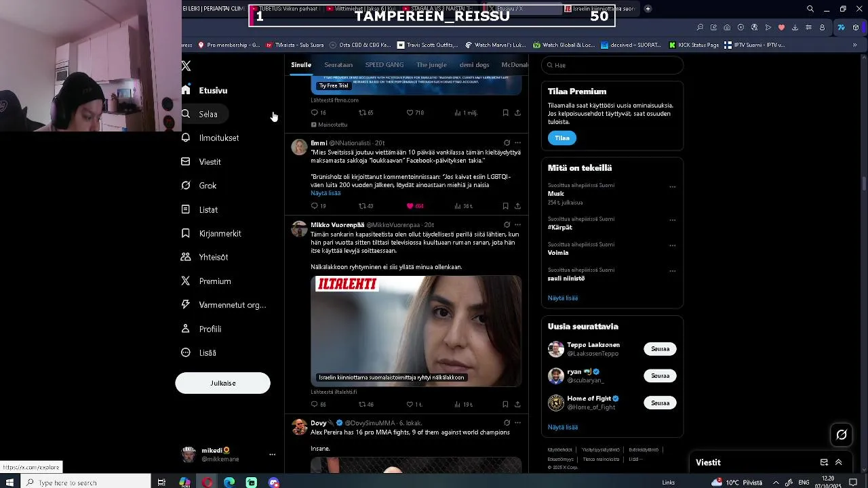Click Näytä lisää under Uusia seurattavia
Image resolution: width=868 pixels, height=488 pixels.
click(563, 428)
